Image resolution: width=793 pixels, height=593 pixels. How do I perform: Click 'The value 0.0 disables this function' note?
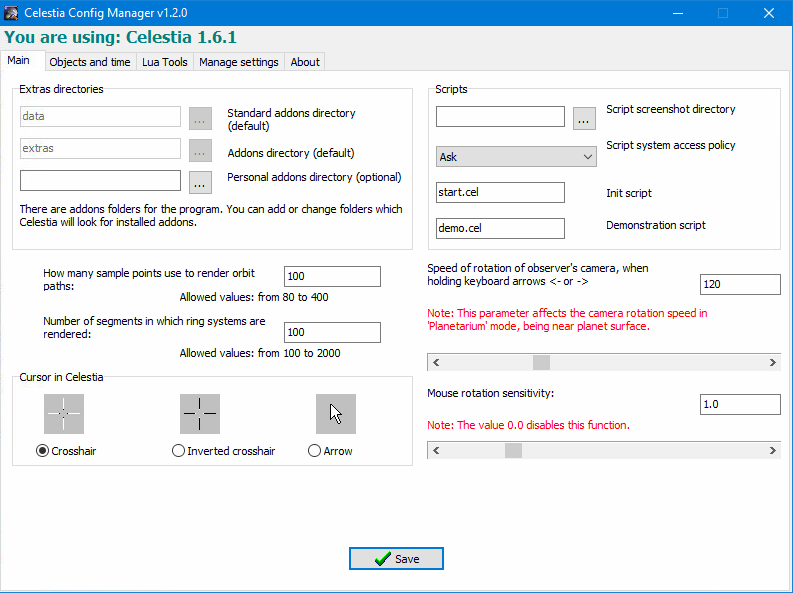point(528,425)
